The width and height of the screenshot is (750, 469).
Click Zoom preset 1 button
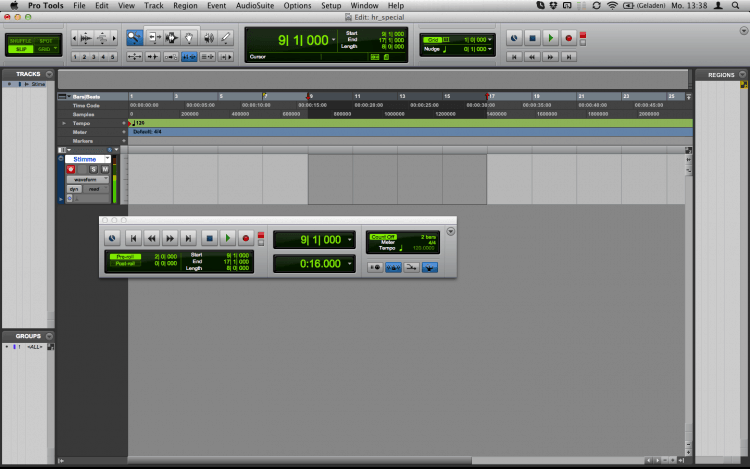(75, 56)
